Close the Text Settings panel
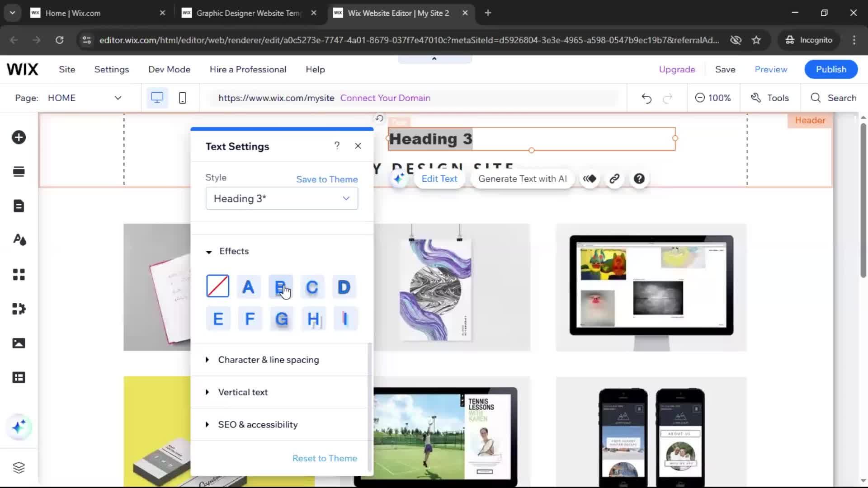The width and height of the screenshot is (868, 488). point(358,146)
